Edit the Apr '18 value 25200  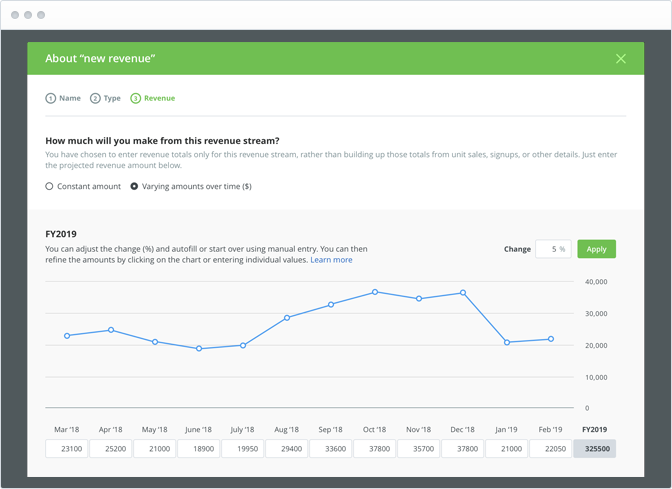click(x=111, y=449)
